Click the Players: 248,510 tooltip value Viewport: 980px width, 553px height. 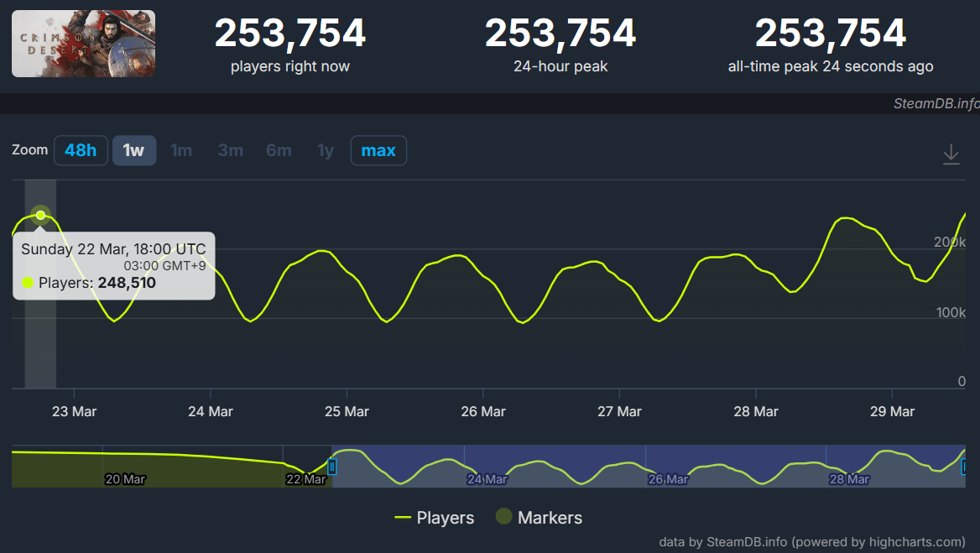(x=96, y=283)
